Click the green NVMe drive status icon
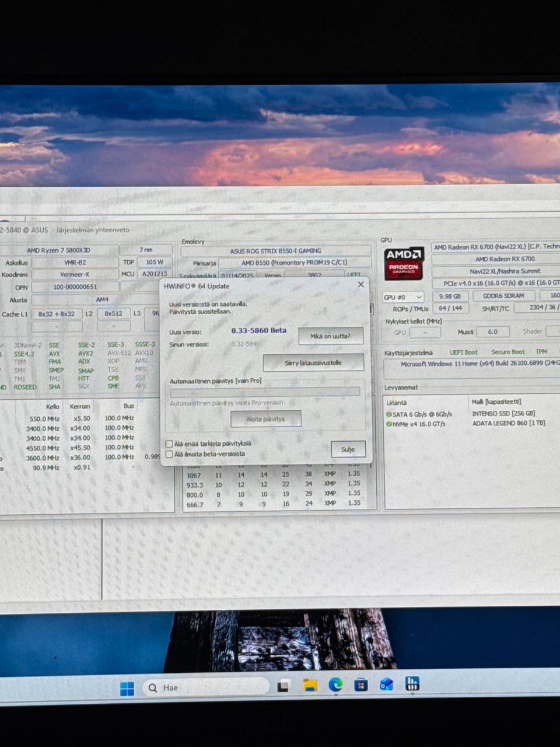 388,424
